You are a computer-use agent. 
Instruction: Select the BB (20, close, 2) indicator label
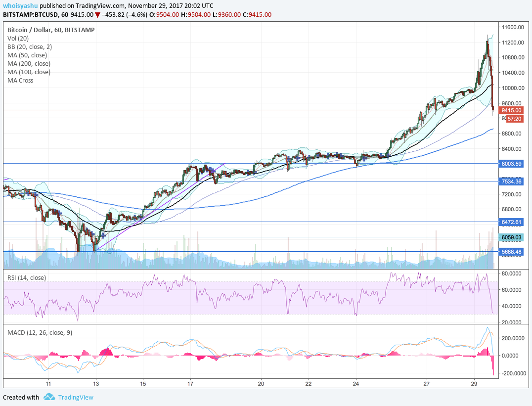[30, 47]
